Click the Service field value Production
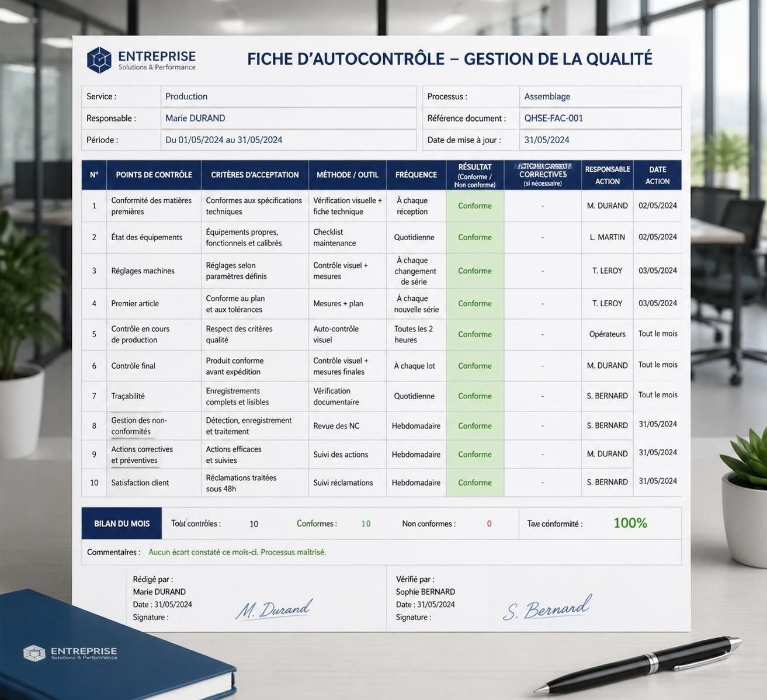The height and width of the screenshot is (700, 767). 186,96
